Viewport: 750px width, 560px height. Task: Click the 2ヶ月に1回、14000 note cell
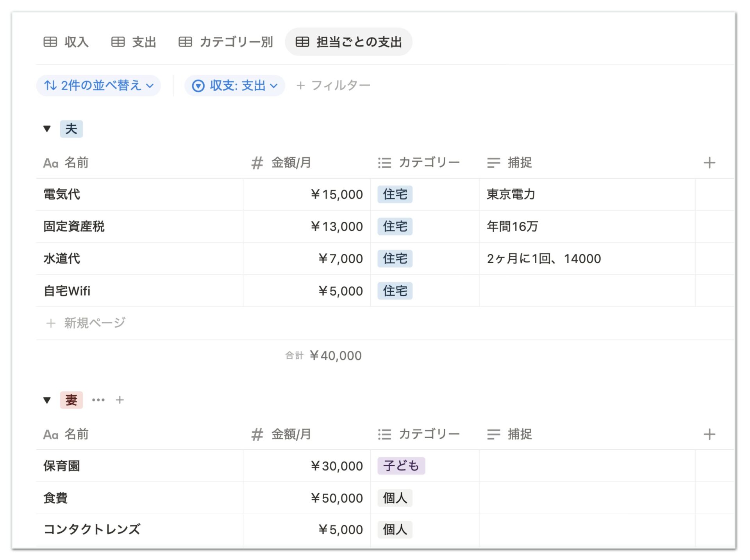point(587,259)
